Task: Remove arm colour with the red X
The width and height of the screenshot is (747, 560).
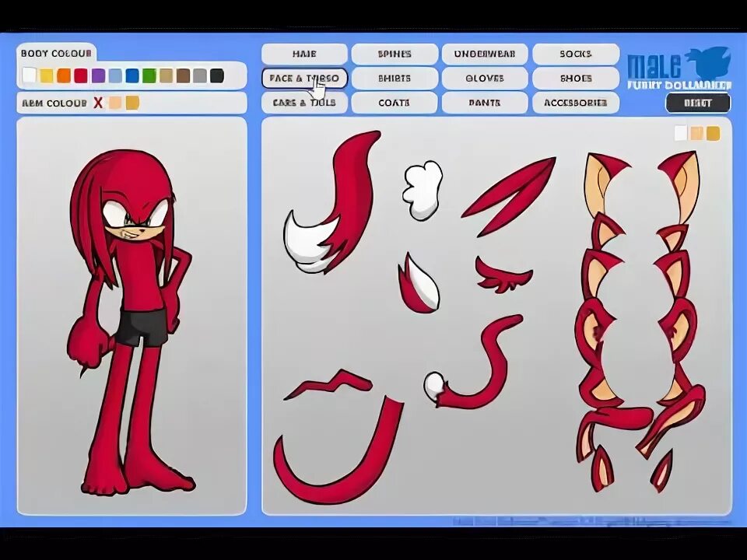Action: 98,103
